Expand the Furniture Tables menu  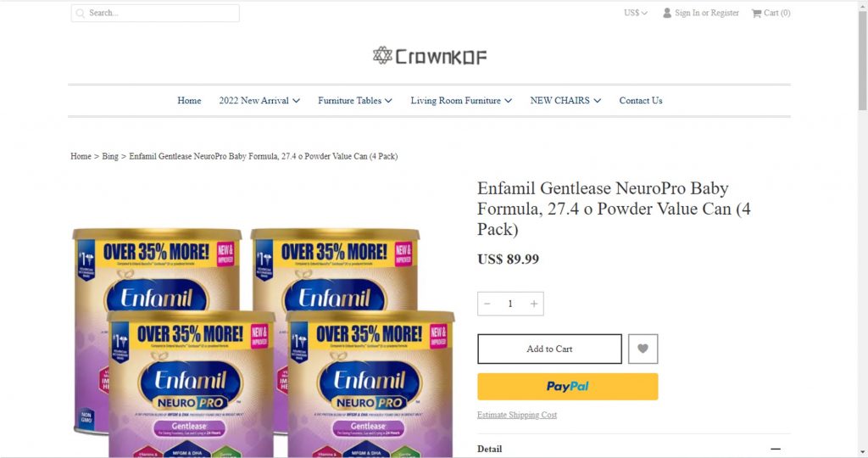click(355, 100)
